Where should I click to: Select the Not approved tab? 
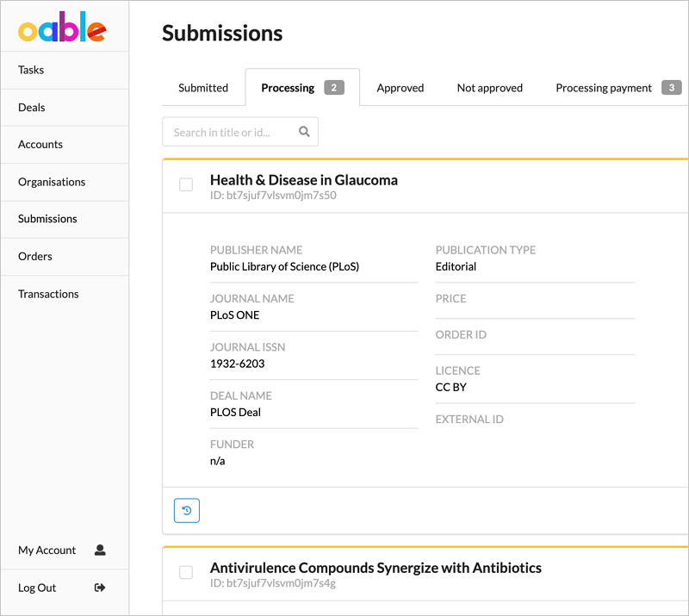coord(490,88)
